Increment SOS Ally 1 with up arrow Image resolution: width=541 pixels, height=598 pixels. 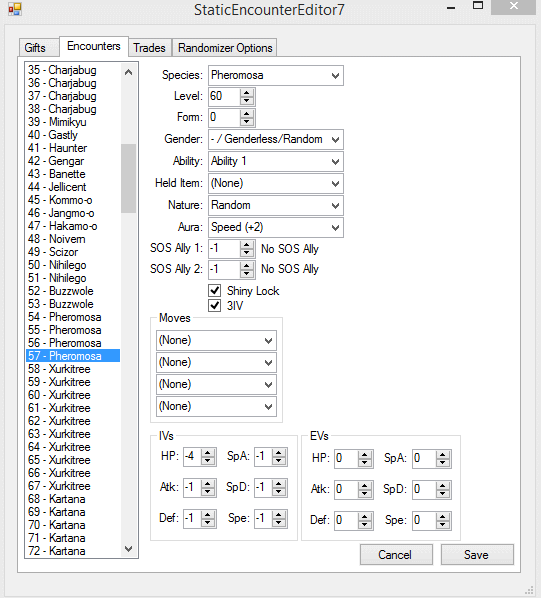tap(247, 245)
